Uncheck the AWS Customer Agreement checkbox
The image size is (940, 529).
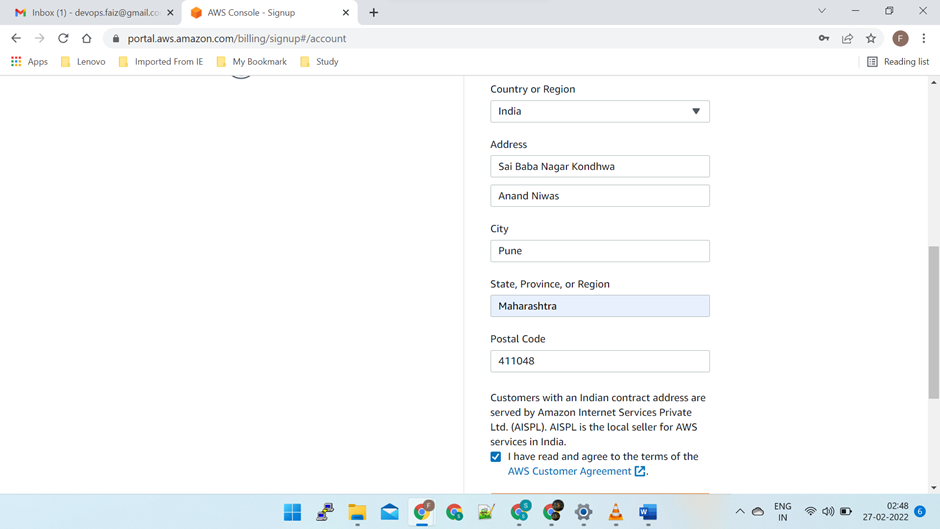coord(496,457)
